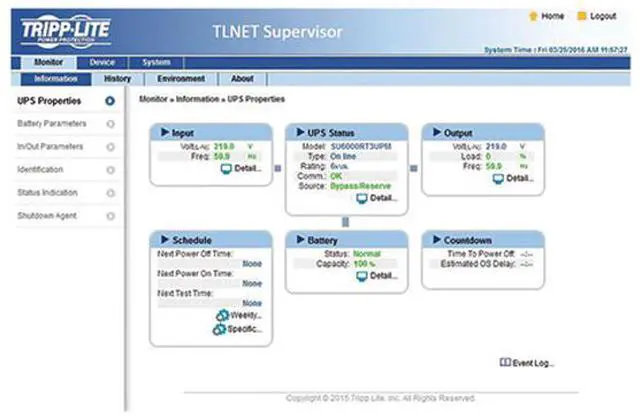This screenshot has width=640, height=419.
Task: Toggle the Countdown panel header arrow
Action: click(x=434, y=240)
